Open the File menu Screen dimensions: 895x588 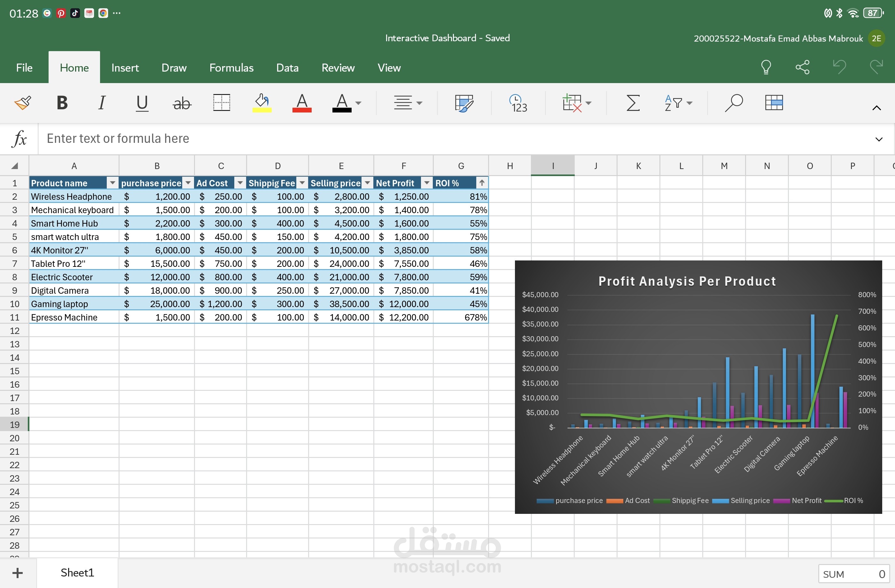coord(24,68)
